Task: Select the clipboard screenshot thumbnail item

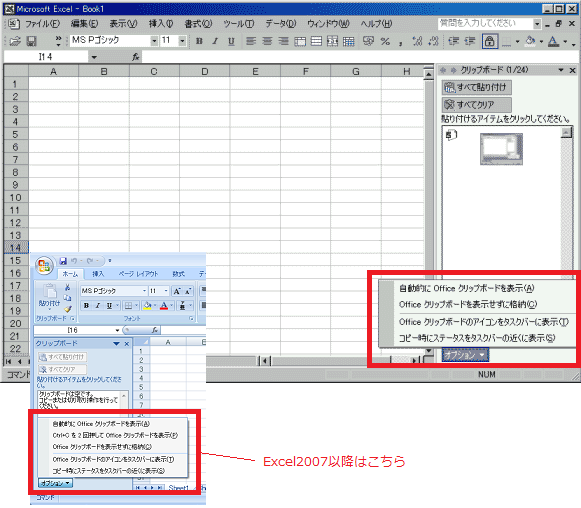Action: coord(501,149)
